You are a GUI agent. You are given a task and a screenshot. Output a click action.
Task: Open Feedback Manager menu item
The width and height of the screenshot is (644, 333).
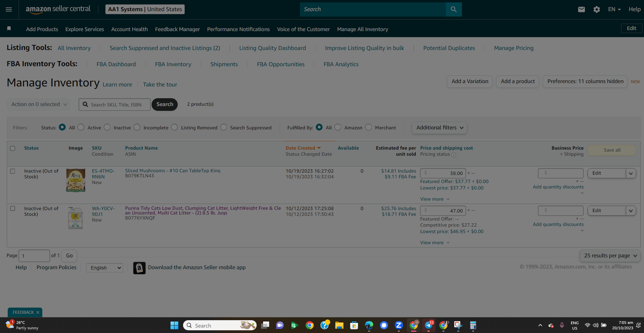[178, 29]
